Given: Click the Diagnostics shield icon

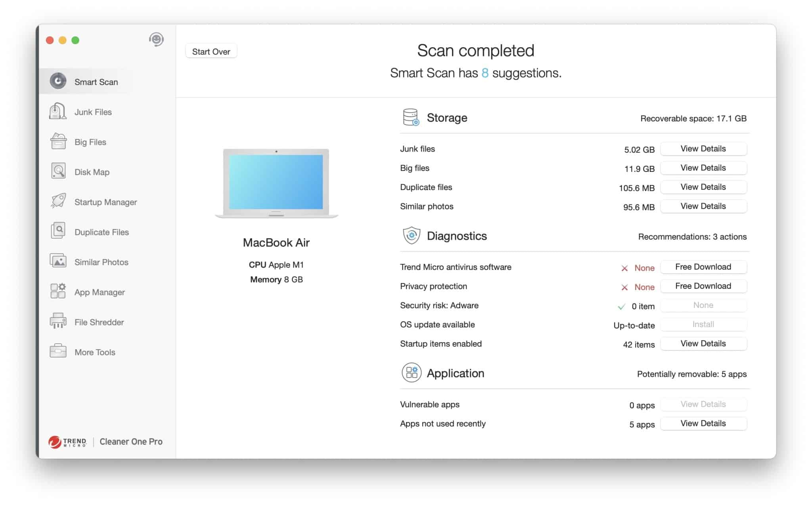Looking at the screenshot, I should click(x=412, y=236).
